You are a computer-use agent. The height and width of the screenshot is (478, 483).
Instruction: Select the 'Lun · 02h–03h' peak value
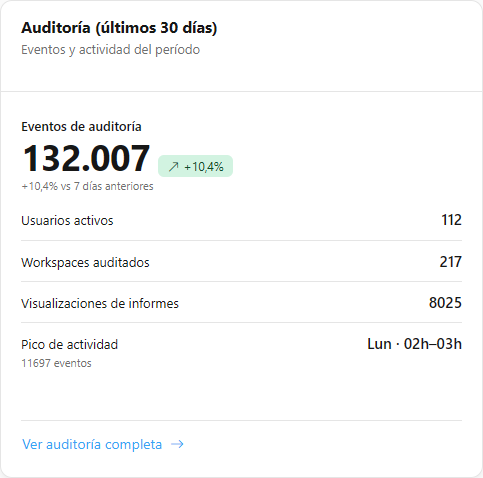415,344
